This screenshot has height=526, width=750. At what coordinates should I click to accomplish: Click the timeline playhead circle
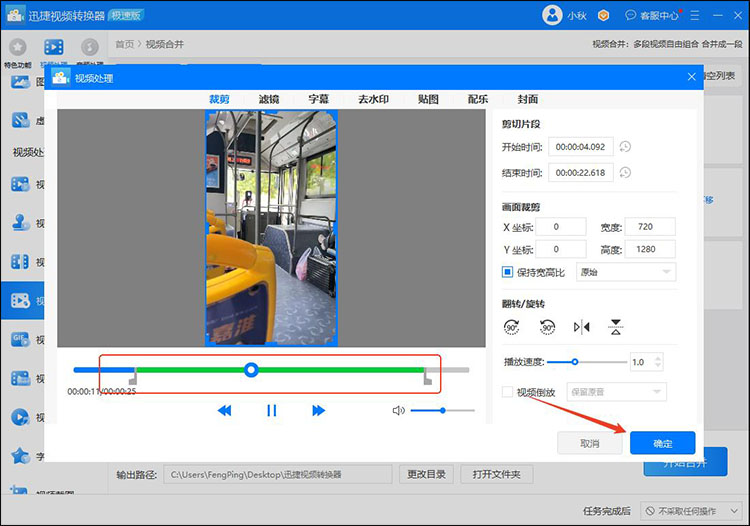[x=251, y=370]
